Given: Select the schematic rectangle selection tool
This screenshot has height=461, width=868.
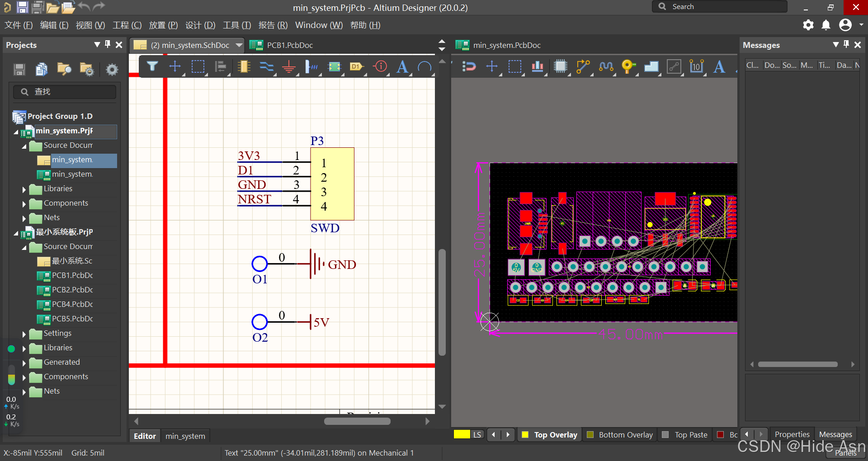Looking at the screenshot, I should (198, 67).
